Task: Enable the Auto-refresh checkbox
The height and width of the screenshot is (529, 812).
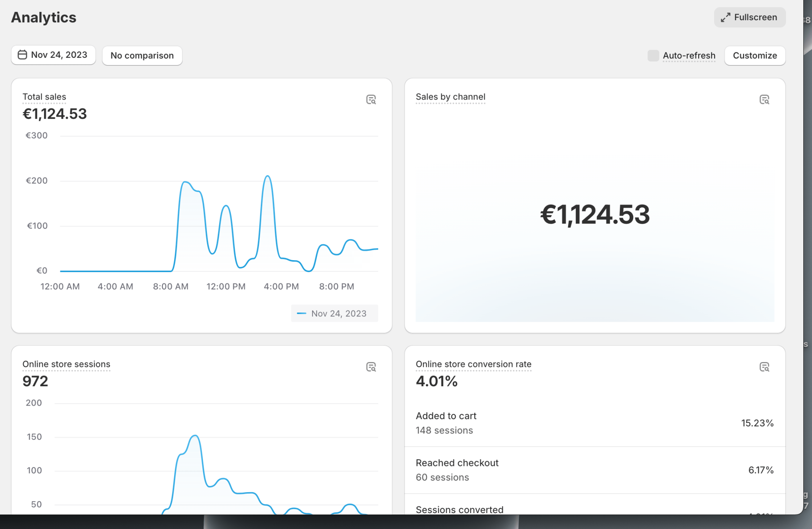Action: click(653, 56)
